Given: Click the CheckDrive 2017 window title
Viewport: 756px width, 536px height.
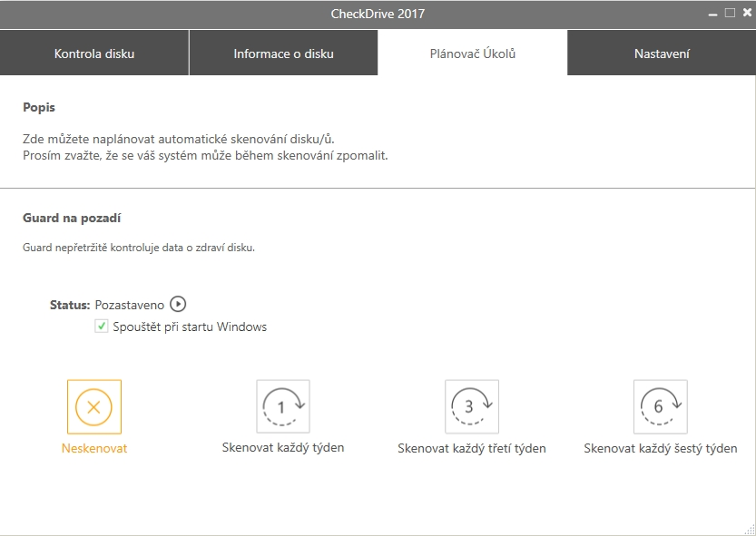Looking at the screenshot, I should coord(378,14).
